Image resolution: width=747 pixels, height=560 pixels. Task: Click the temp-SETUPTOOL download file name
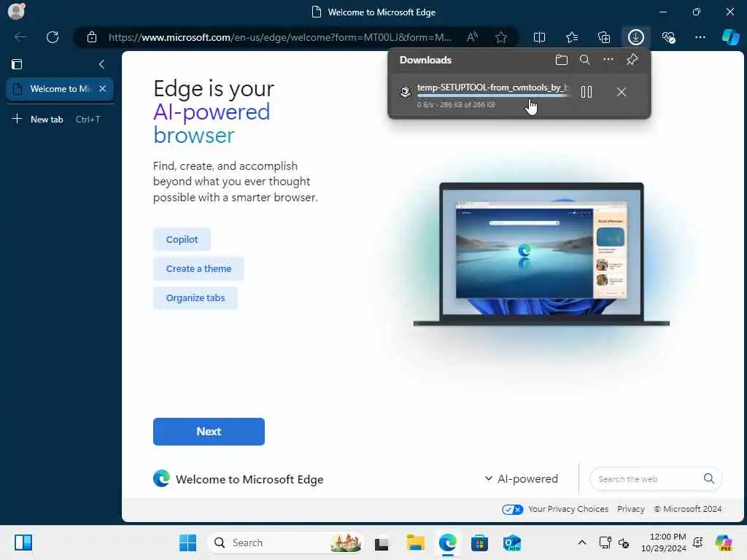pos(493,87)
